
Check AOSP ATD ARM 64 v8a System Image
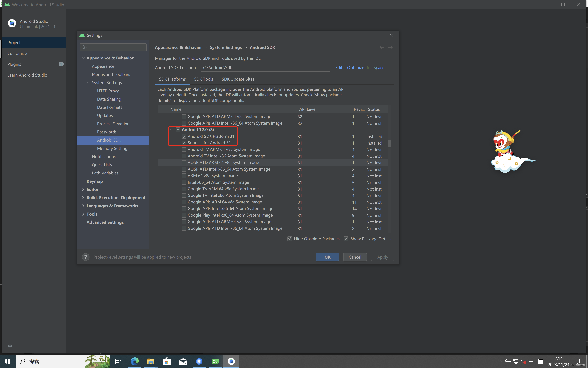(184, 163)
